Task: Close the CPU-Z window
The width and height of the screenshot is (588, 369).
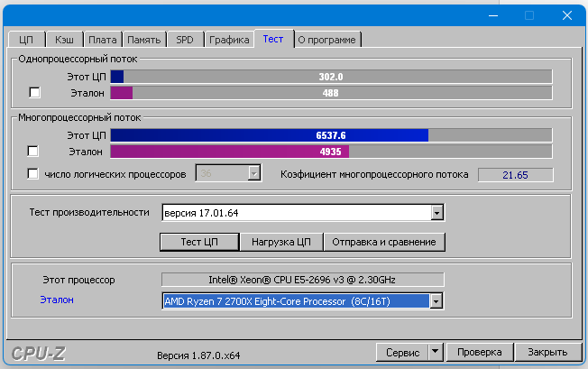Action: (x=567, y=15)
